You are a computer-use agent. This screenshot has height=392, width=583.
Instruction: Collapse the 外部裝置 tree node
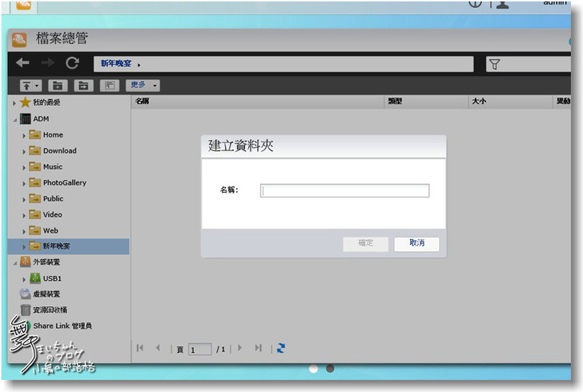15,263
